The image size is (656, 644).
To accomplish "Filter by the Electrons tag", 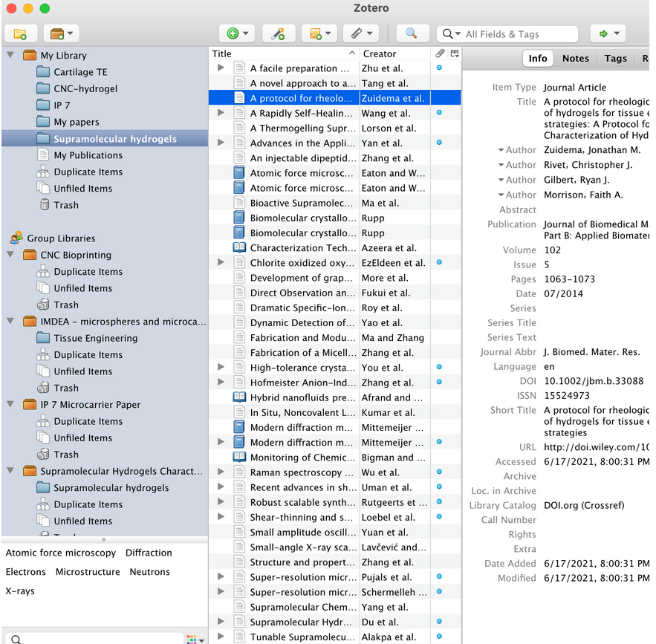I will [x=25, y=572].
